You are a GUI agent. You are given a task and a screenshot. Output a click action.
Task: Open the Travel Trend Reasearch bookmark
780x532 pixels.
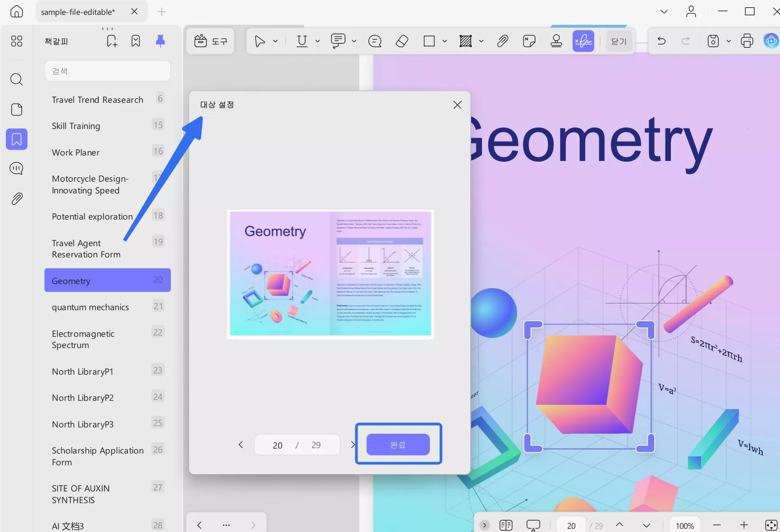[107, 100]
